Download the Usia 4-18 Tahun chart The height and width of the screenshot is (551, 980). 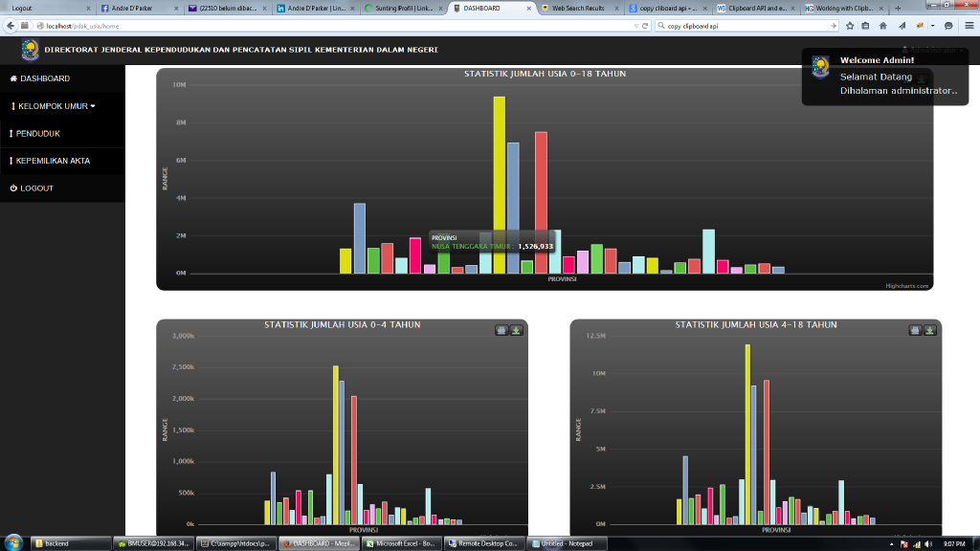[x=930, y=330]
